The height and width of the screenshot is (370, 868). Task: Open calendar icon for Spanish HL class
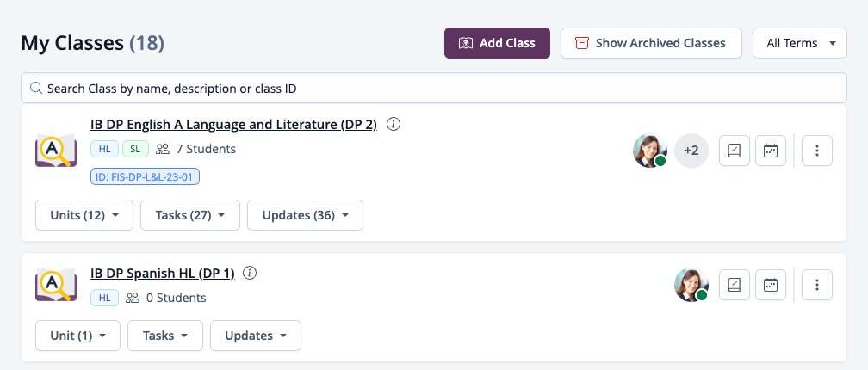771,285
